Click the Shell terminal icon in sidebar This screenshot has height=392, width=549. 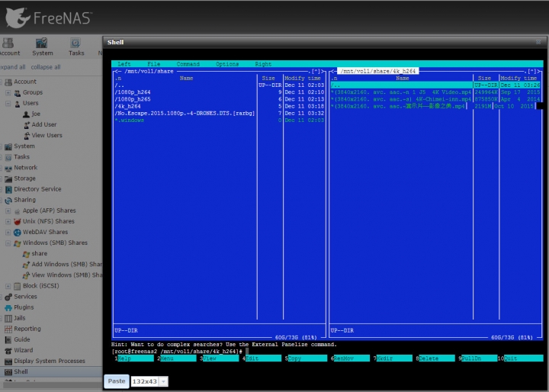pos(8,372)
